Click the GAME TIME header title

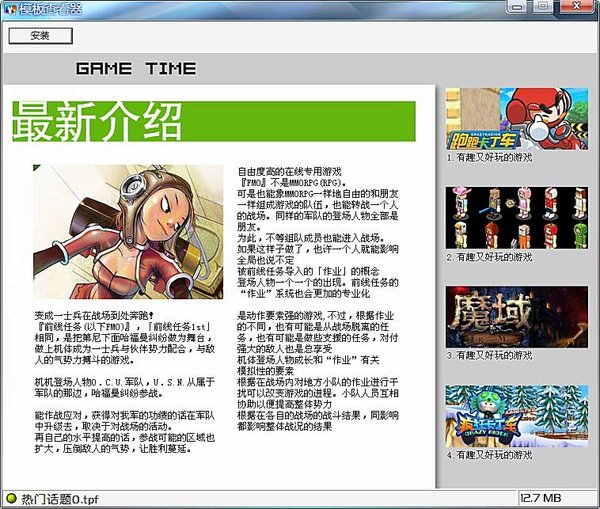click(x=136, y=69)
